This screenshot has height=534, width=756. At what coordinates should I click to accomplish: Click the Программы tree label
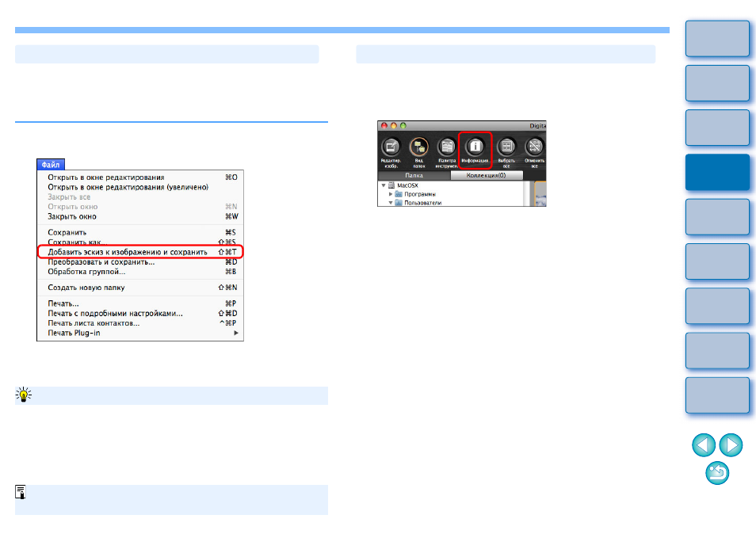420,194
